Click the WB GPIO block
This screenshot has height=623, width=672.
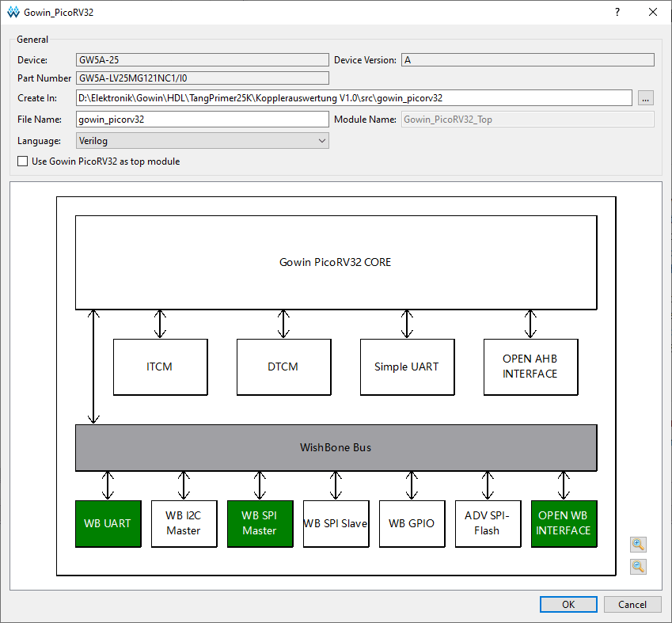(x=412, y=523)
